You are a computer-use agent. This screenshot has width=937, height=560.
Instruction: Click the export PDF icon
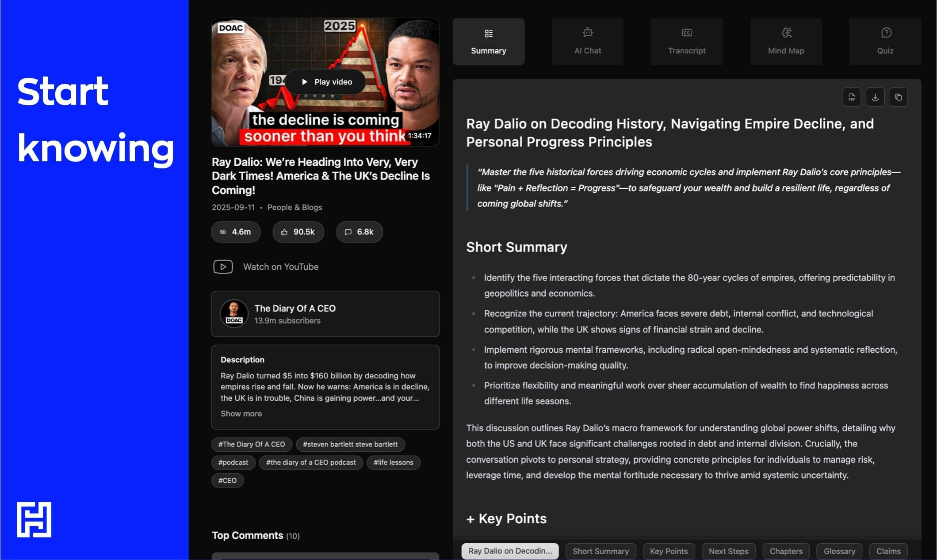pyautogui.click(x=851, y=97)
